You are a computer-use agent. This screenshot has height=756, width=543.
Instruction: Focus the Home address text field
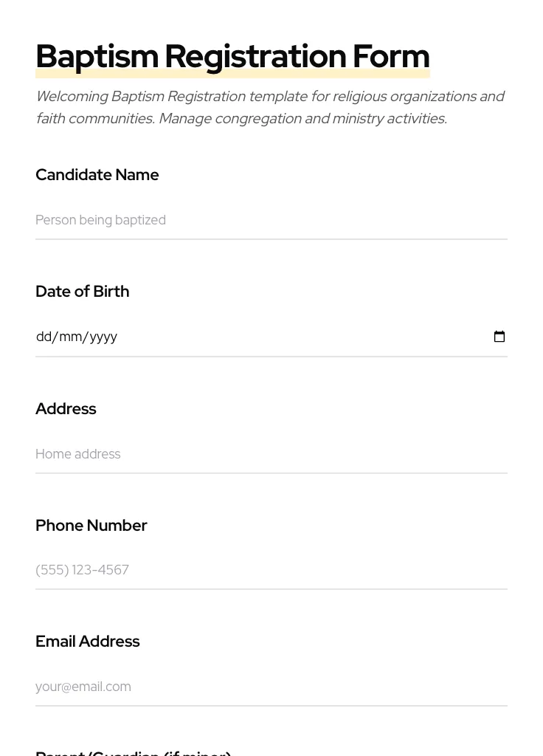pos(271,454)
